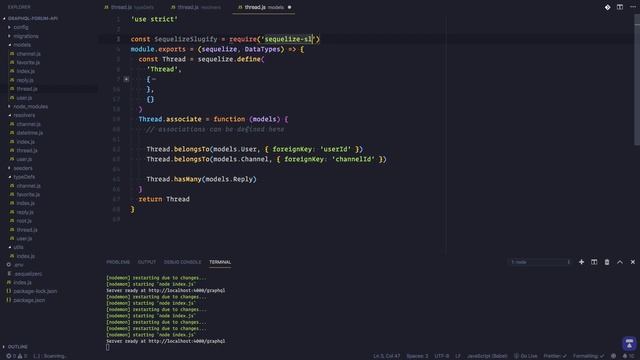Open notifications bell in status bar
This screenshot has height=360, width=640.
tap(624, 356)
